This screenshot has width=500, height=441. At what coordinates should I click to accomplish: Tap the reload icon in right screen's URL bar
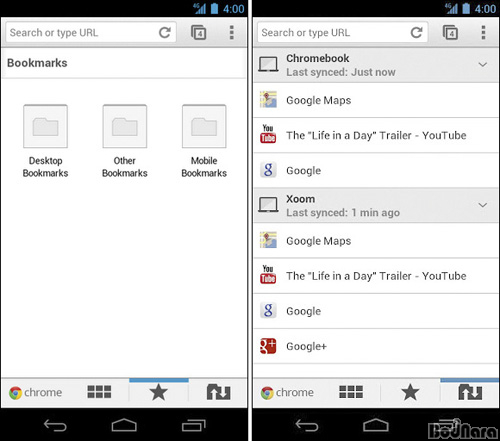point(416,33)
